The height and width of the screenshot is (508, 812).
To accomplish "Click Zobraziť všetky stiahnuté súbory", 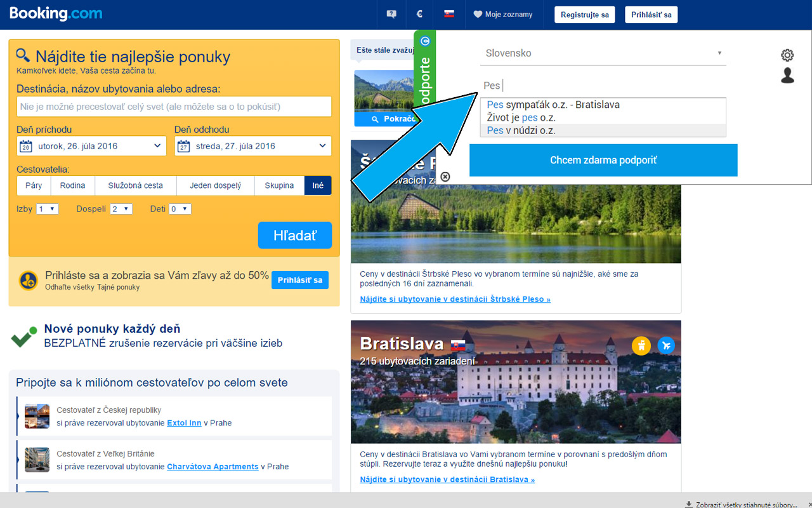I will coord(746,504).
